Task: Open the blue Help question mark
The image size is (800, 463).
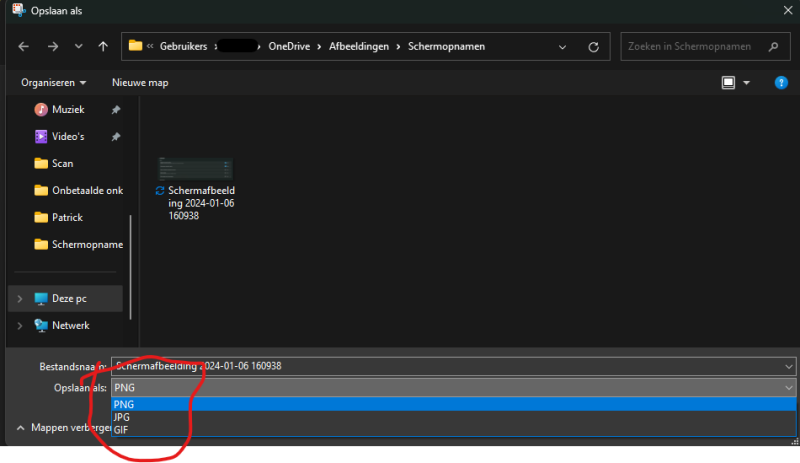Action: tap(781, 82)
